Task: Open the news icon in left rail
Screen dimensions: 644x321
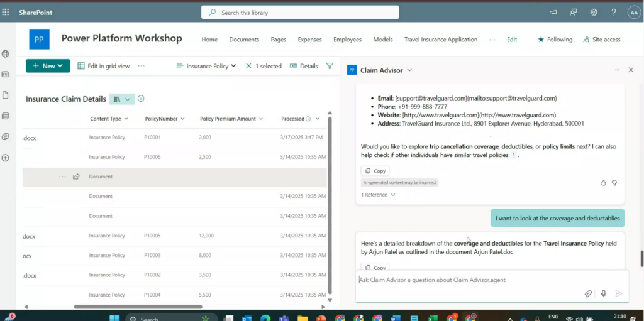Action: 5,74
